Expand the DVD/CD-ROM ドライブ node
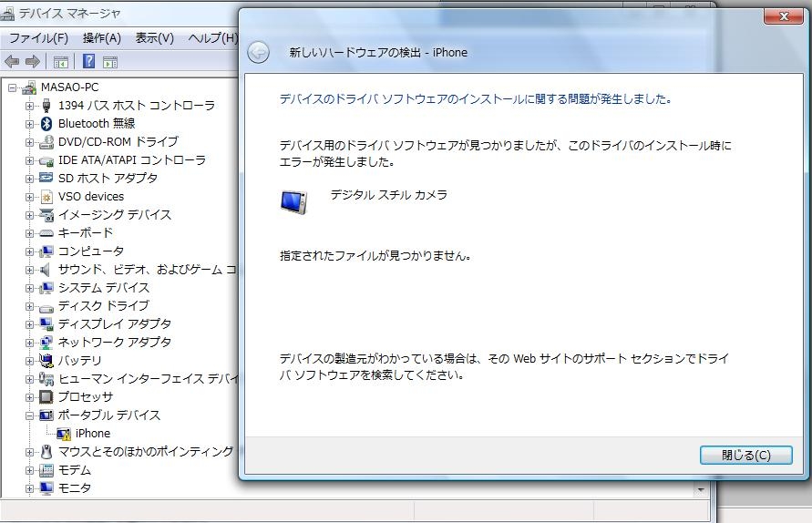The image size is (812, 523). (x=29, y=142)
